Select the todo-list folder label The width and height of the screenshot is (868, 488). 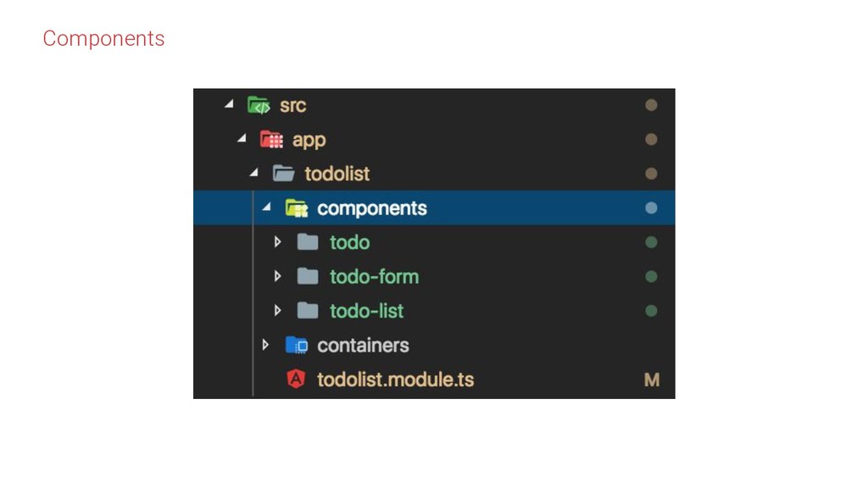366,311
